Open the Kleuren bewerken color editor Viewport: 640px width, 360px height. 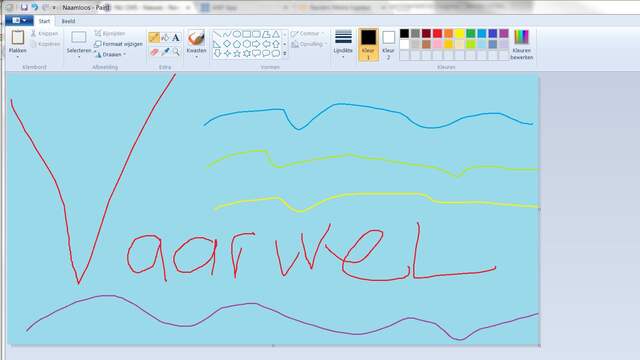tap(522, 44)
